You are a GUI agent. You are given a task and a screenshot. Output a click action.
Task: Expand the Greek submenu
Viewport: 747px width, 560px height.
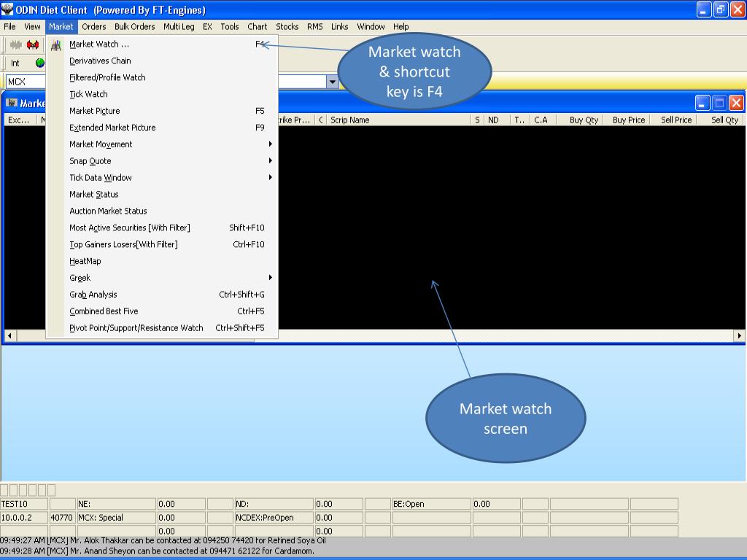pos(162,278)
